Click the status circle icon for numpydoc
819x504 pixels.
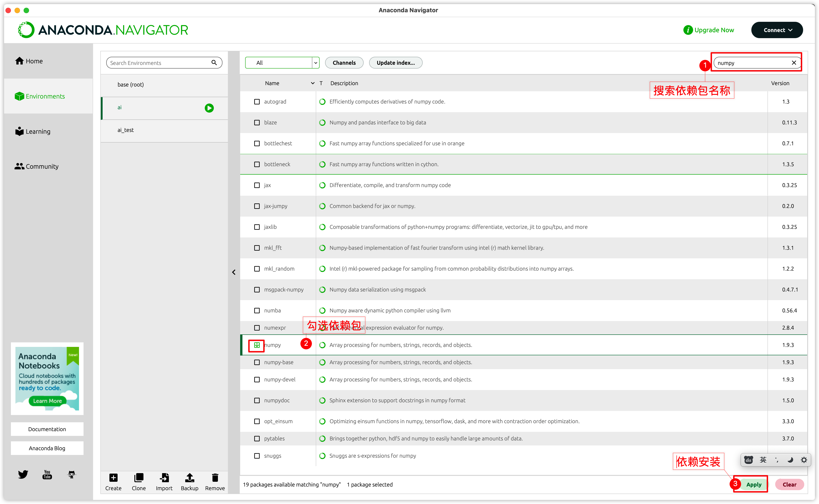coord(322,400)
